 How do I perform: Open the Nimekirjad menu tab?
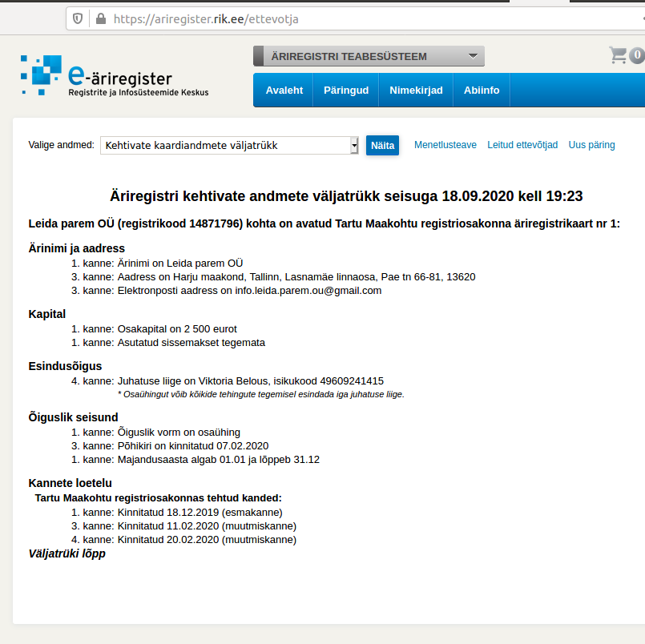click(416, 90)
